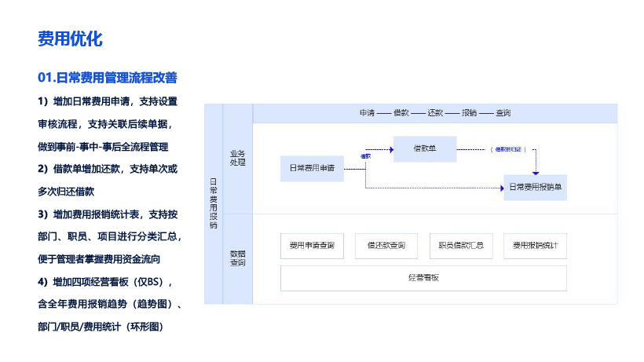Click the small 借款 arrow label

(x=365, y=156)
